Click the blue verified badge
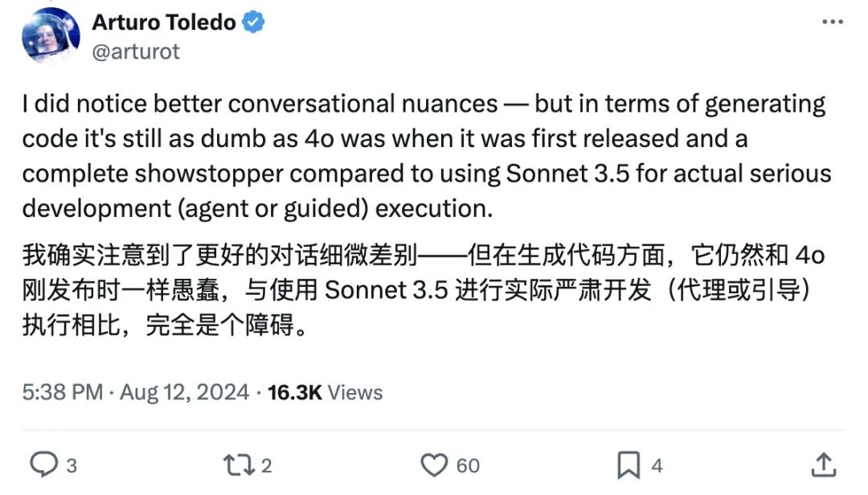This screenshot has width=868, height=495. [x=254, y=22]
